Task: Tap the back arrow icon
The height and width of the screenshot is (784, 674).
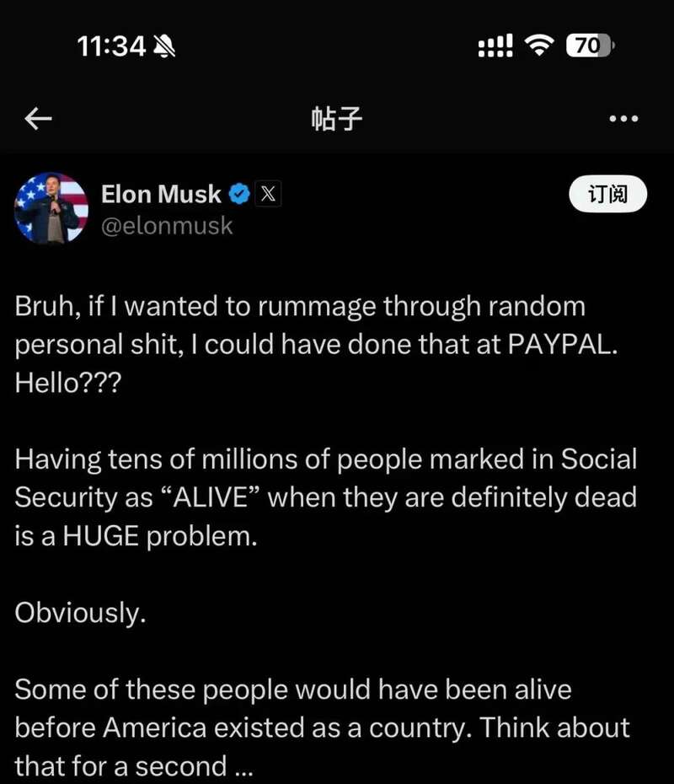Action: click(x=39, y=120)
